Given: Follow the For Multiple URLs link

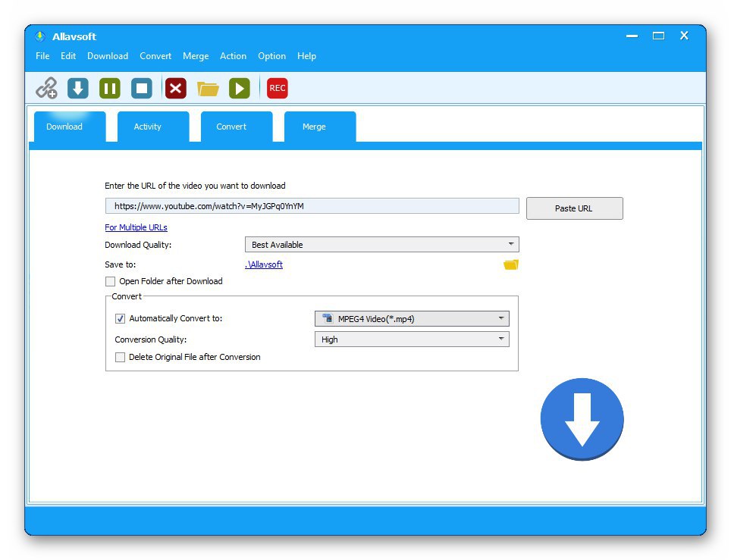Looking at the screenshot, I should click(136, 227).
